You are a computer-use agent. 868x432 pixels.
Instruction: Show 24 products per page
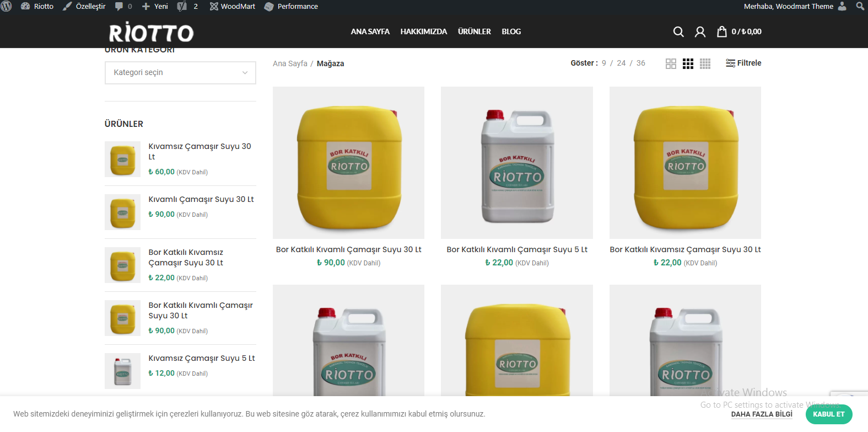[x=621, y=63]
